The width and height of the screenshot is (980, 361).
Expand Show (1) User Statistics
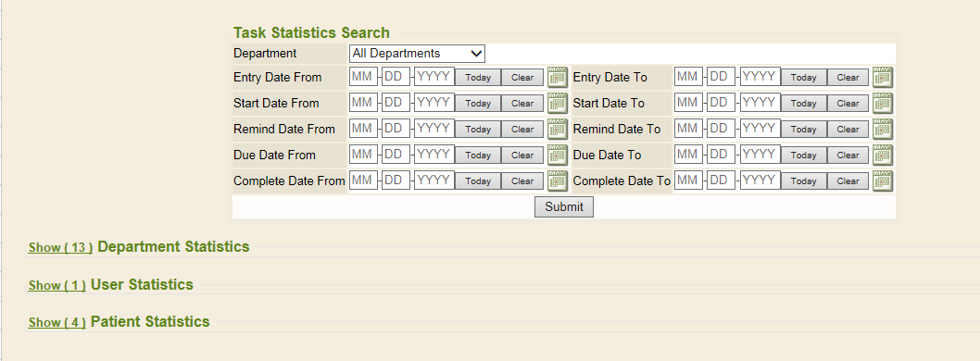pos(57,285)
